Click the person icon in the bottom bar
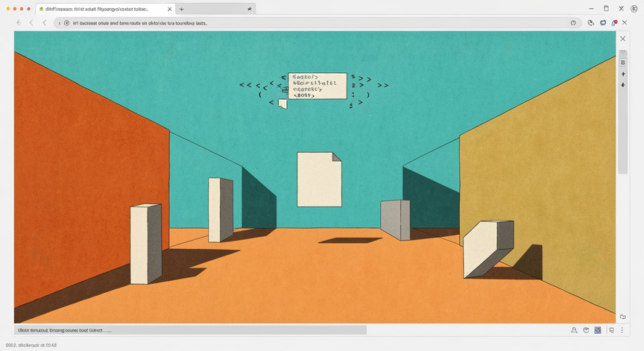This screenshot has height=351, width=644. 574,330
